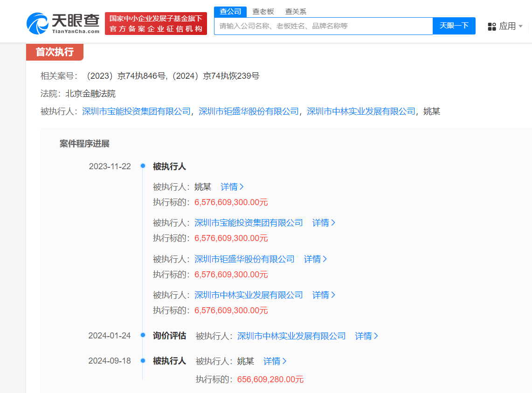View 详情 for 姚某 under 2023-11-22
This screenshot has height=393, width=532.
230,186
